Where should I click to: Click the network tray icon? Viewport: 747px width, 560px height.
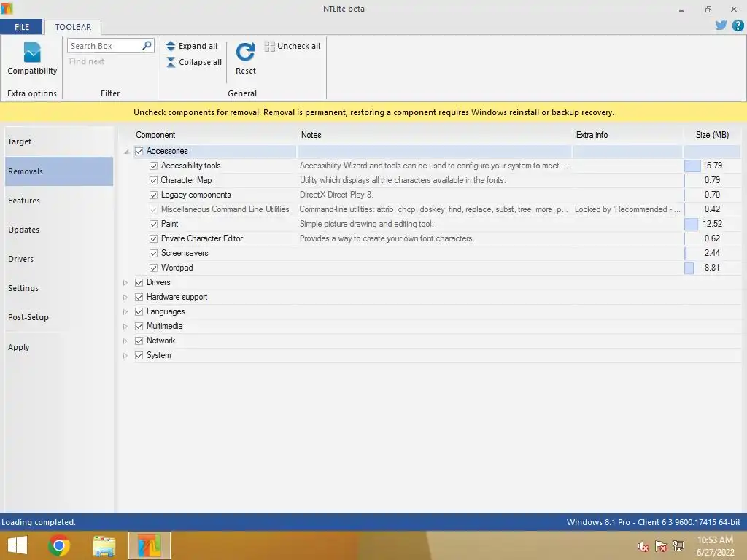678,545
